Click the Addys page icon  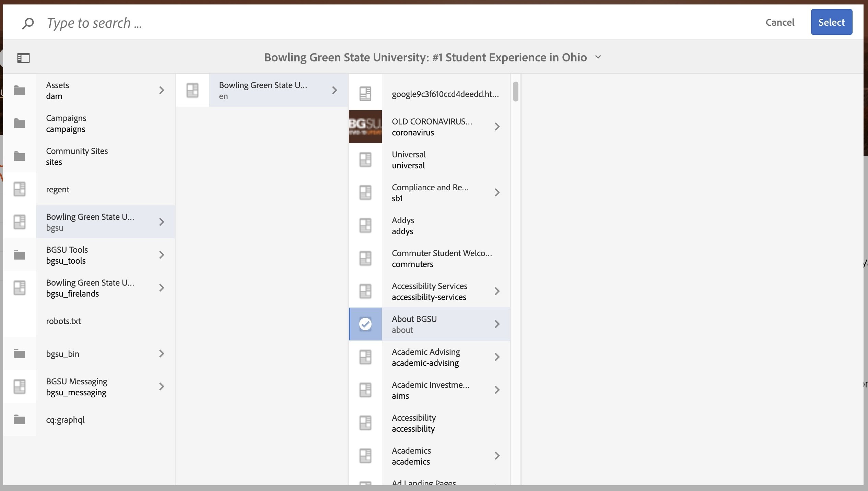click(365, 225)
